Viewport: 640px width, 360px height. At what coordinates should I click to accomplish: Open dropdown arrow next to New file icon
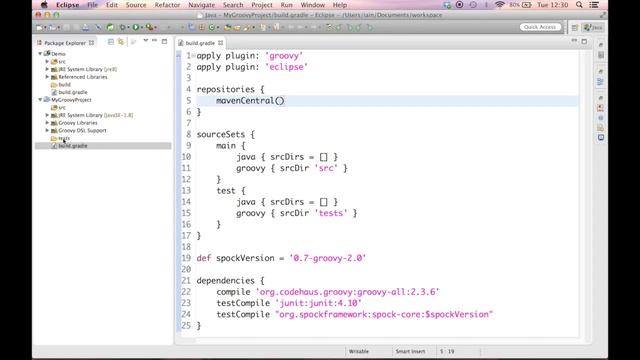coord(45,28)
